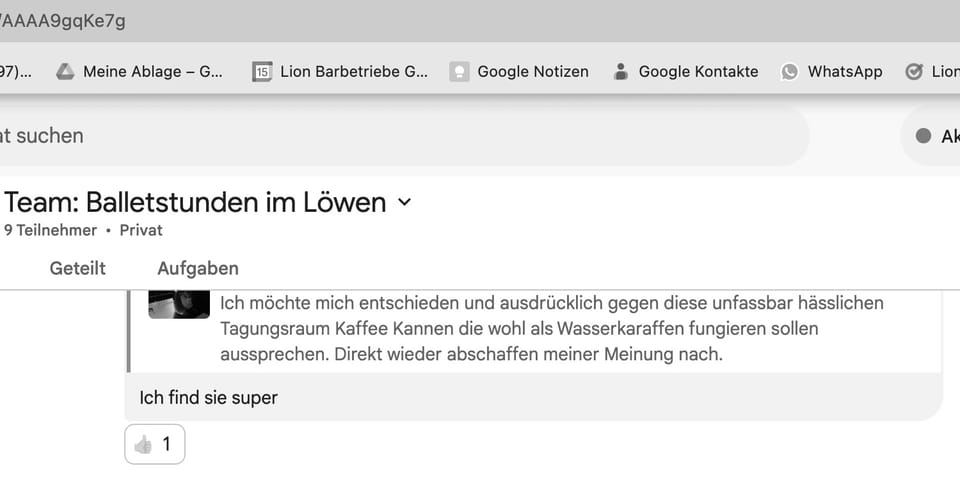Click the '9 Teilnehmer' member count
This screenshot has width=960, height=480.
[x=50, y=230]
